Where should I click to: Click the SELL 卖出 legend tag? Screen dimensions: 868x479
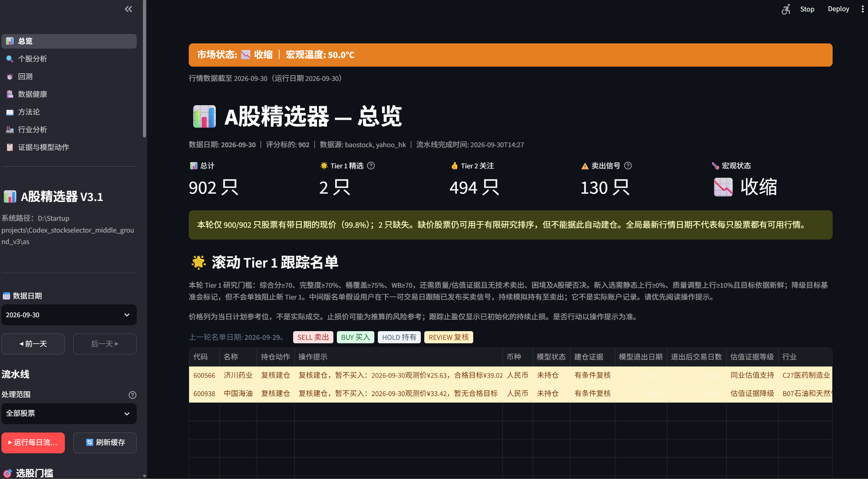point(313,337)
